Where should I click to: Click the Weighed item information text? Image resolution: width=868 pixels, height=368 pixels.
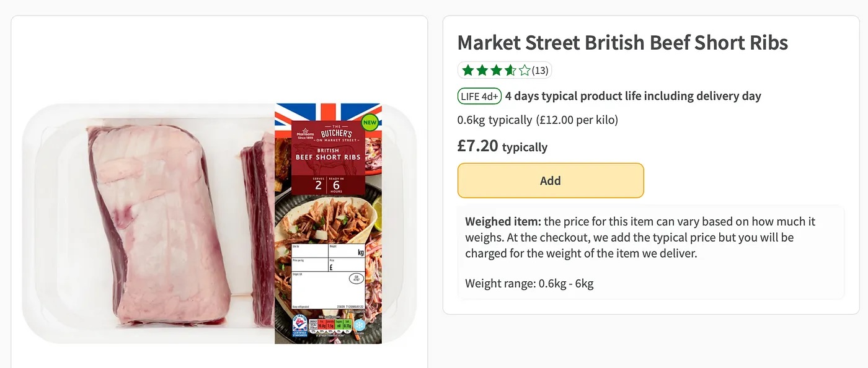click(640, 237)
